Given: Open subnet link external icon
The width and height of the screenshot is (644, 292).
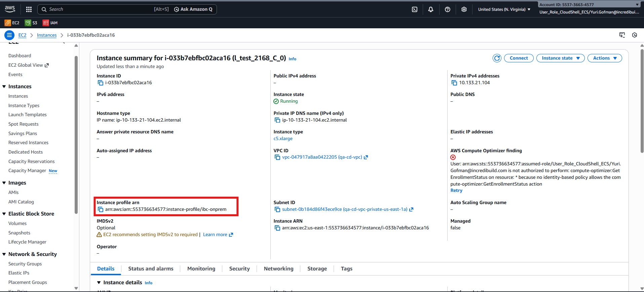Looking at the screenshot, I should tap(411, 209).
